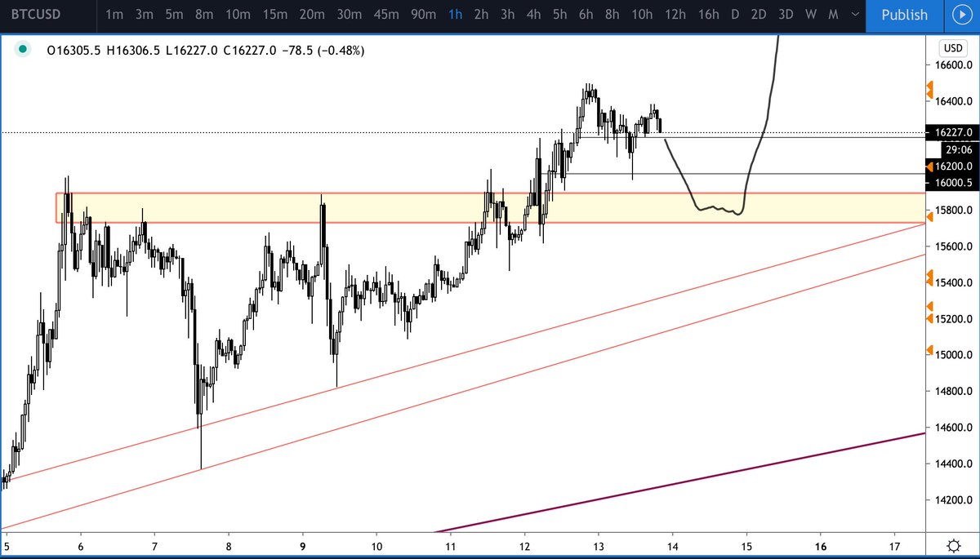This screenshot has width=980, height=559.
Task: Click date label 16 on time axis
Action: tap(821, 545)
